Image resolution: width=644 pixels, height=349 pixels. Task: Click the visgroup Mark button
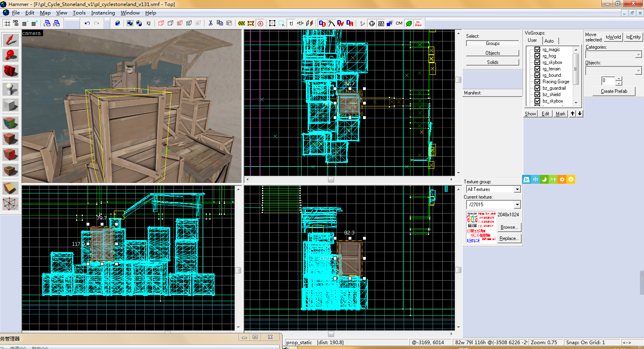(x=560, y=114)
